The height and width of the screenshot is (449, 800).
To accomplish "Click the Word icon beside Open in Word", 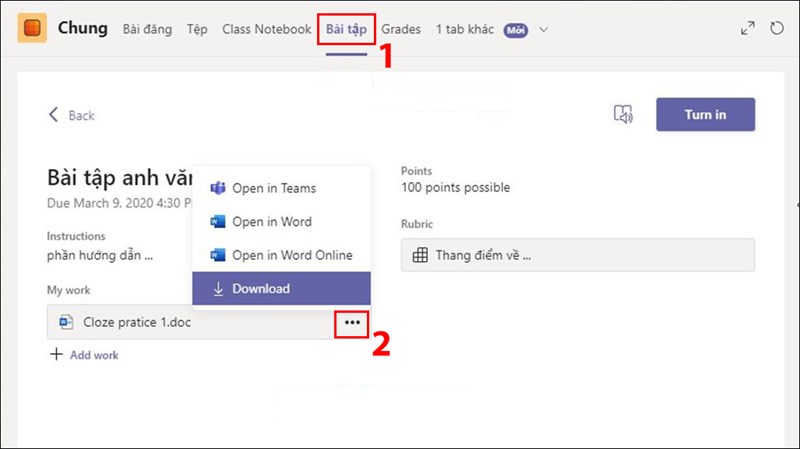I will (x=218, y=222).
